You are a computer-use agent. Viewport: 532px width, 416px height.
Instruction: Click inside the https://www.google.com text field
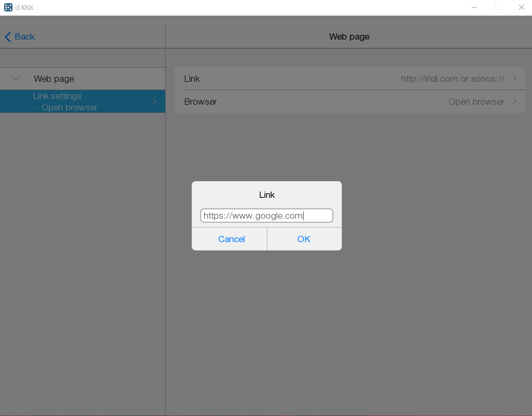[266, 215]
